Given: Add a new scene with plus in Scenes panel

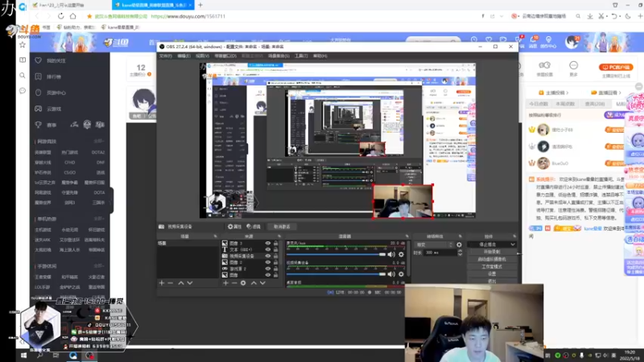Looking at the screenshot, I should (x=162, y=283).
